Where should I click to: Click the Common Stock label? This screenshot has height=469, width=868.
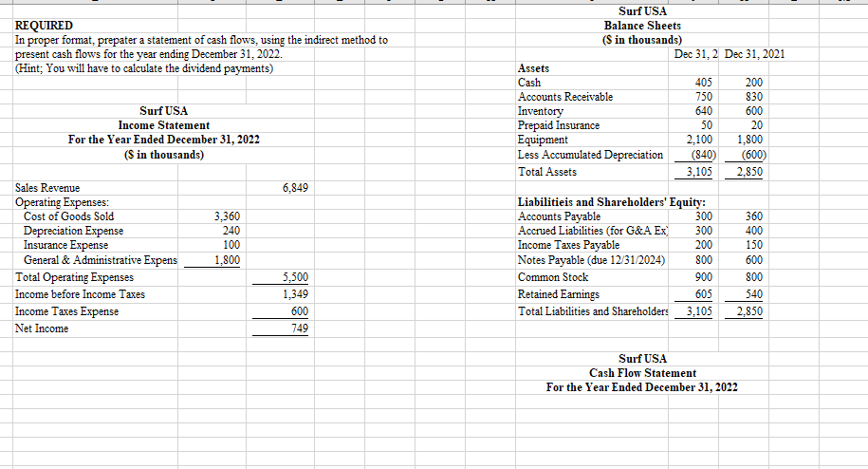(x=553, y=278)
